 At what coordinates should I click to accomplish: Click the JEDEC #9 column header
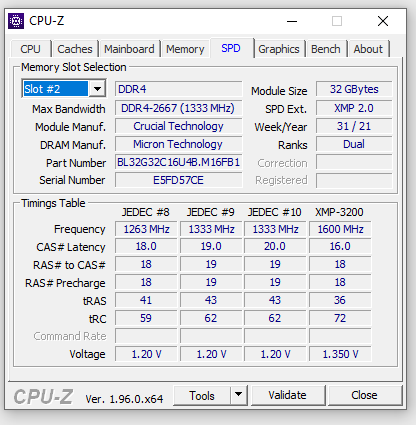pyautogui.click(x=211, y=212)
